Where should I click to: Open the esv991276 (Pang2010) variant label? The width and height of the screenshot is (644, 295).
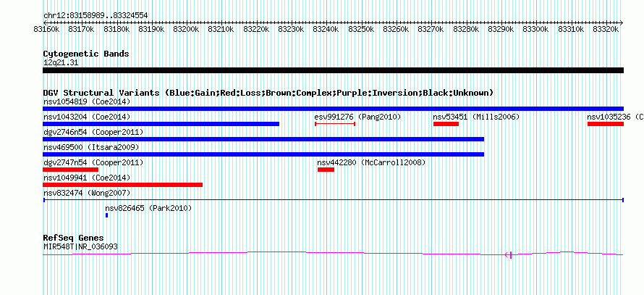[x=357, y=117]
